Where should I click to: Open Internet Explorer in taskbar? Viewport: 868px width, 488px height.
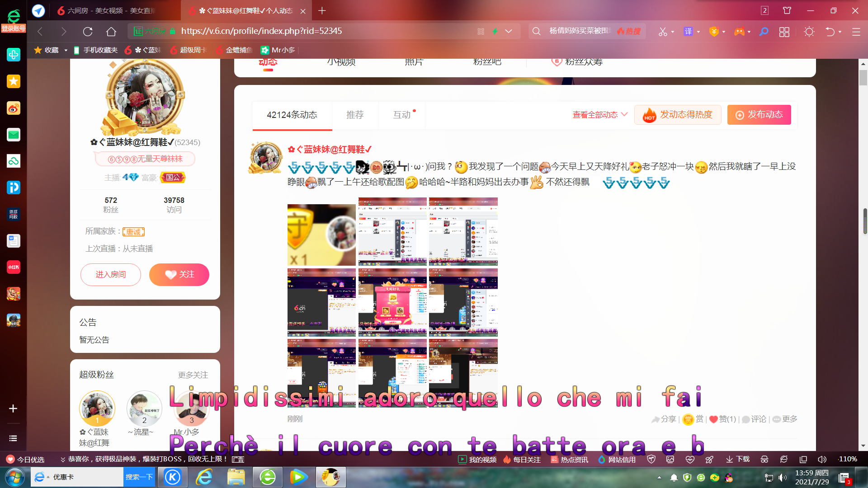click(x=204, y=477)
